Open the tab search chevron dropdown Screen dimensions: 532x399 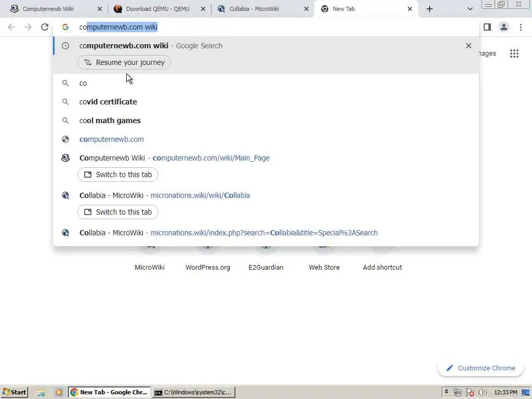coord(470,9)
